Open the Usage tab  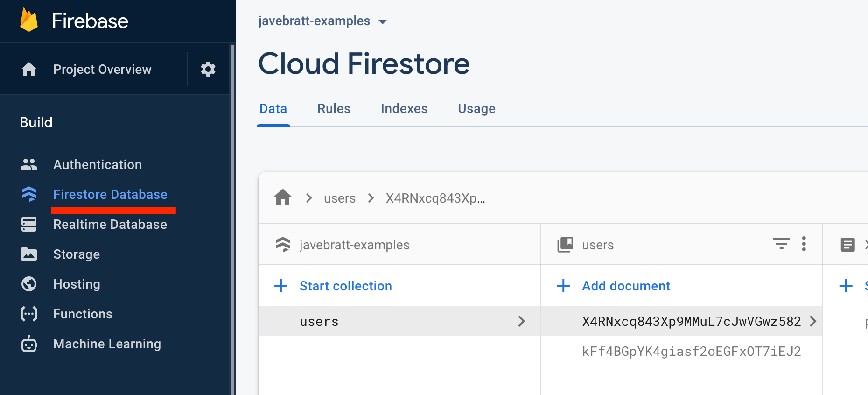[476, 109]
